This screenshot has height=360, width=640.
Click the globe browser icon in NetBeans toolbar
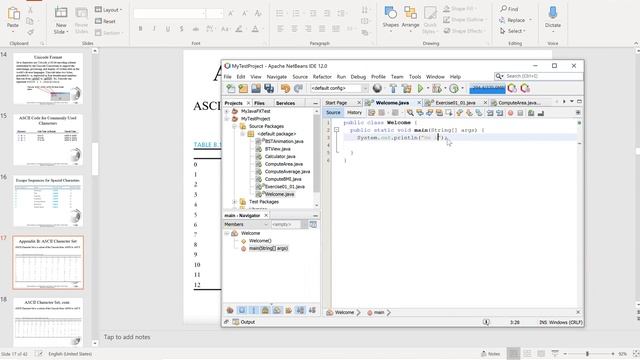click(377, 88)
